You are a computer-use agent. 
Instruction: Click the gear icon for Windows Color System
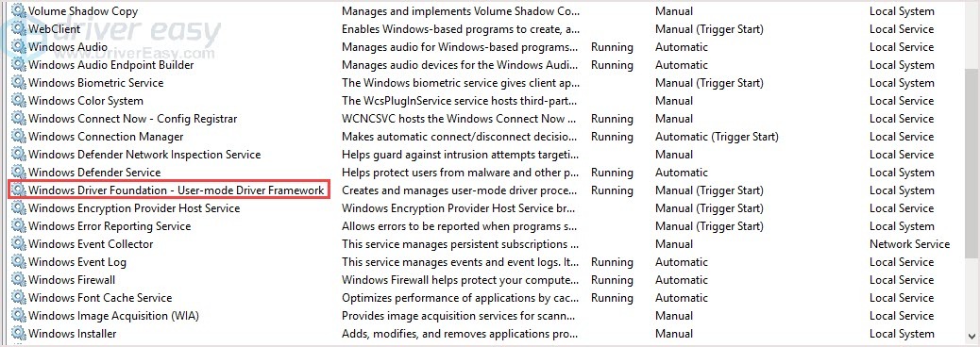pyautogui.click(x=20, y=101)
